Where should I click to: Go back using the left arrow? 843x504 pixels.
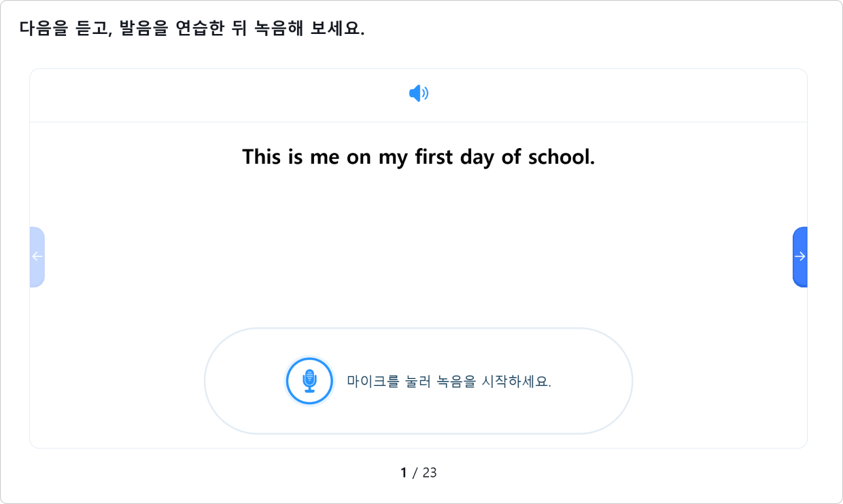click(x=37, y=257)
